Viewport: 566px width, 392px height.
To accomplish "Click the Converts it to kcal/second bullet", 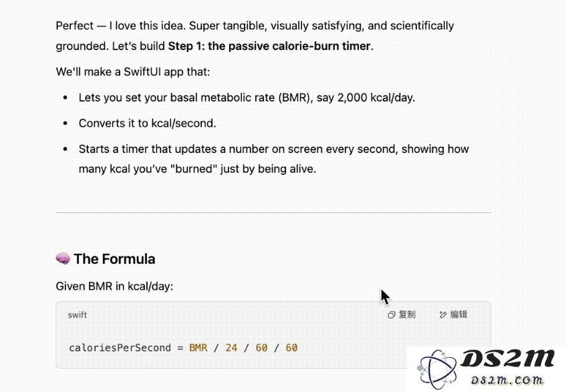I will pos(147,124).
